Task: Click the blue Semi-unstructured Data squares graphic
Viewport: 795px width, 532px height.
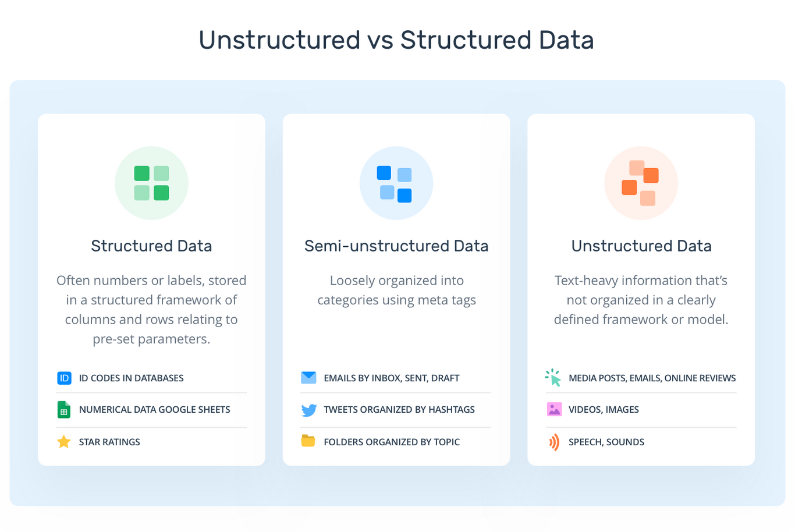Action: pos(396,183)
